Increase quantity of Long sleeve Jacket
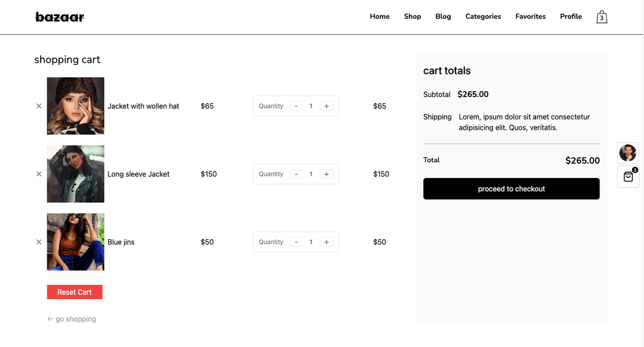 [x=326, y=174]
